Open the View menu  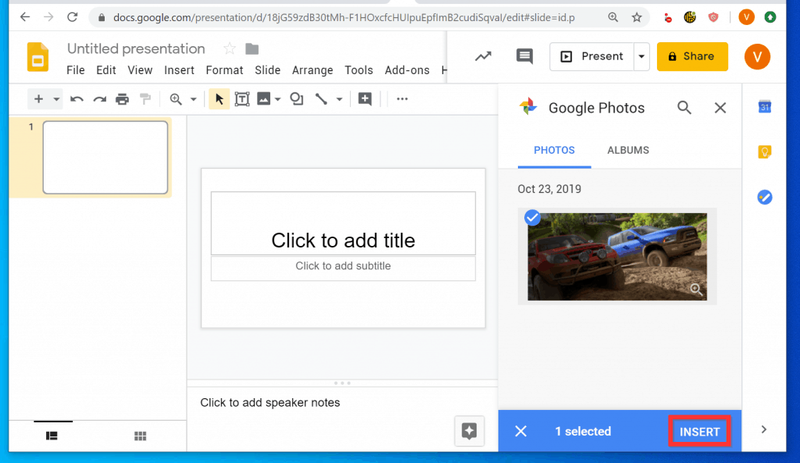coord(140,70)
